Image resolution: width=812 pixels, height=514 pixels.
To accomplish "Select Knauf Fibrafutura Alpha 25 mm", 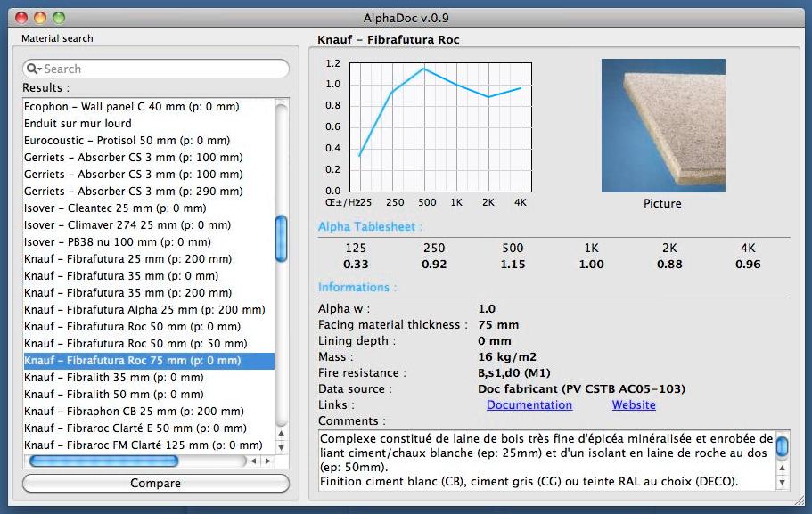I will (x=144, y=309).
